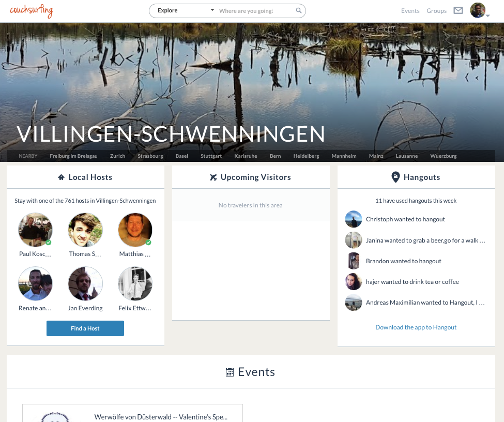Click 'Brandon wanted to hangout' text

[x=403, y=261]
